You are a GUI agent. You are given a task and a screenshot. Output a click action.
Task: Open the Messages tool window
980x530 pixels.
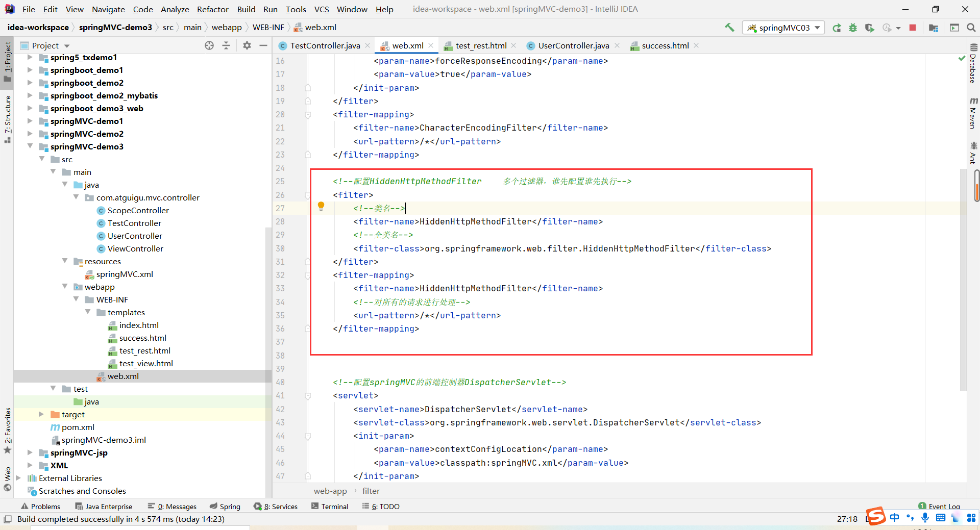point(172,507)
